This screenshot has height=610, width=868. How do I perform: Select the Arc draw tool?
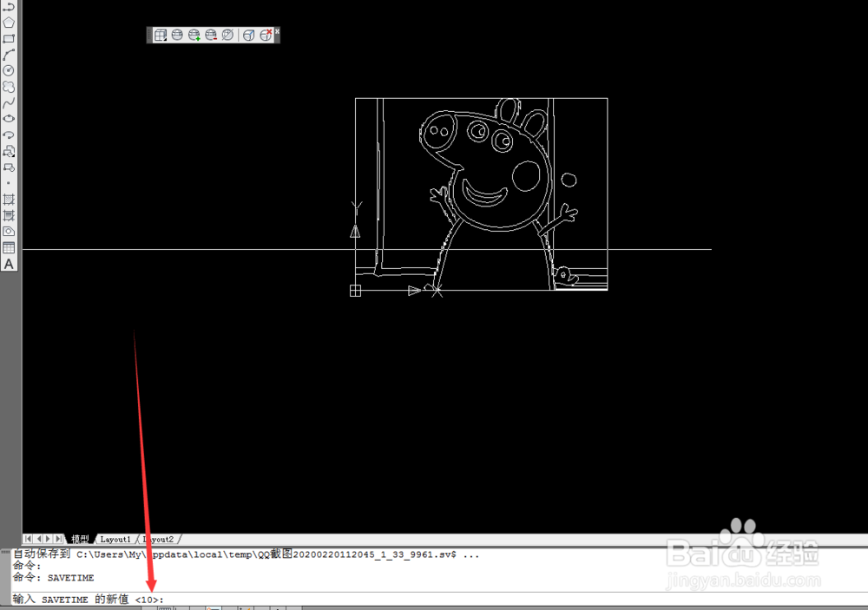pyautogui.click(x=9, y=55)
